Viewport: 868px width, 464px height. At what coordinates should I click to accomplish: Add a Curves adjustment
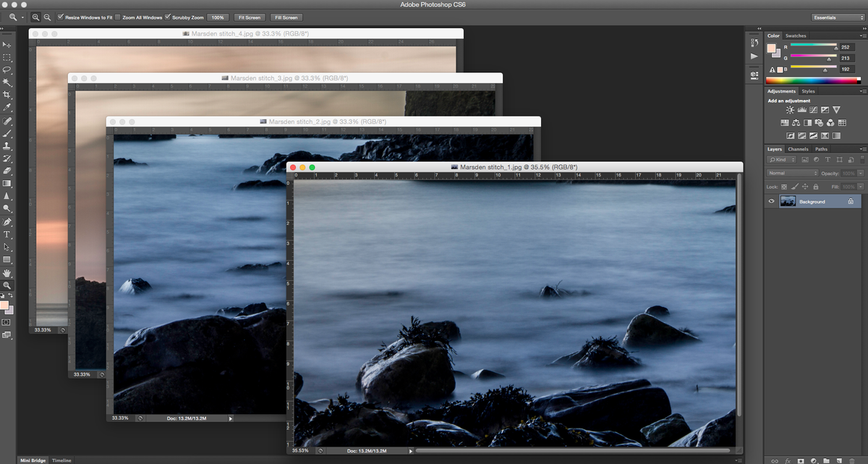click(813, 110)
